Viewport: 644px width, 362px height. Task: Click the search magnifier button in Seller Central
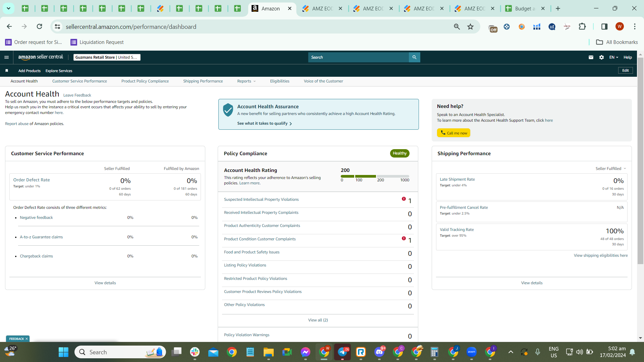(x=414, y=57)
